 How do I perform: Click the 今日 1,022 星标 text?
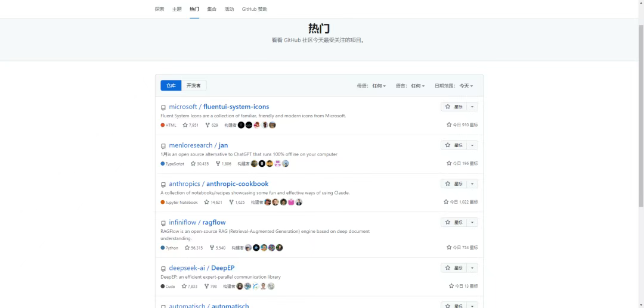coord(460,202)
